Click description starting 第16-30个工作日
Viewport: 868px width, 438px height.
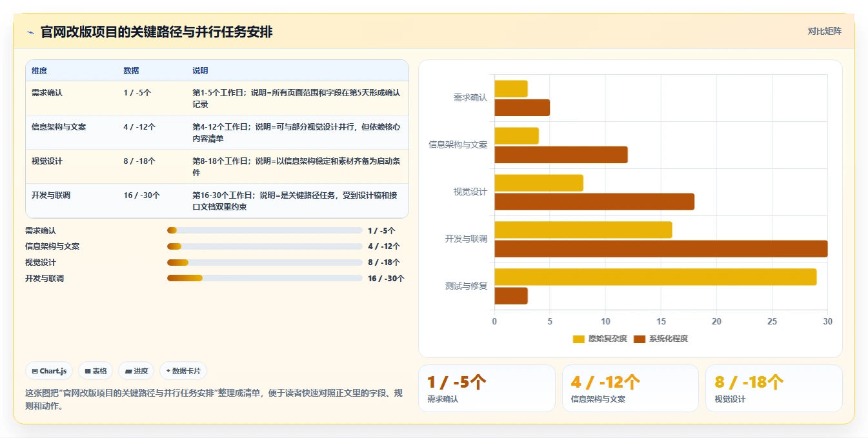click(x=296, y=201)
